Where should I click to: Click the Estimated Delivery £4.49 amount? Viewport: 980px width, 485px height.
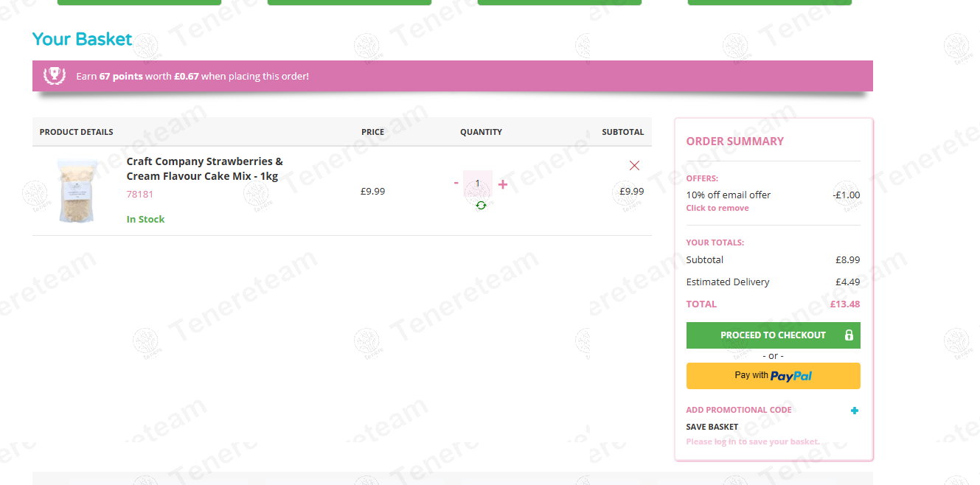[x=848, y=282]
